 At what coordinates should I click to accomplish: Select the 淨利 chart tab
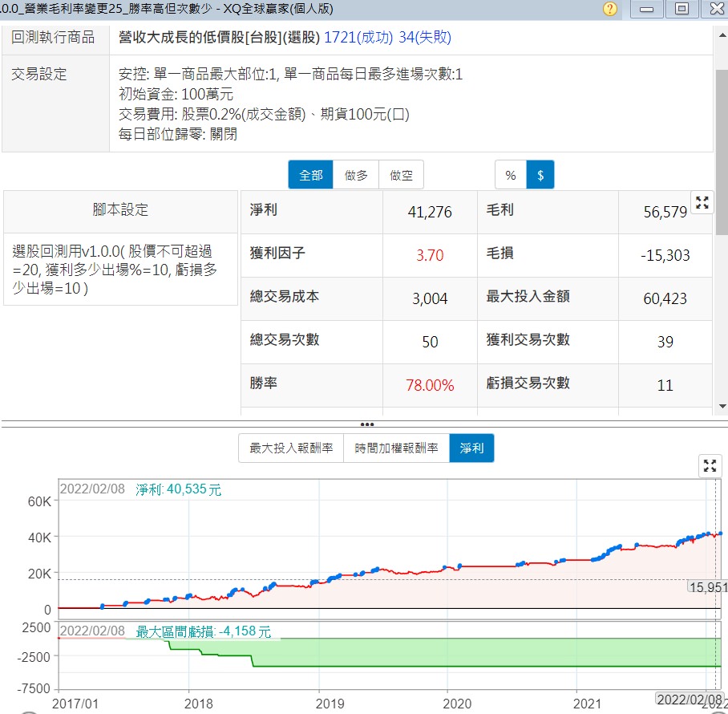click(x=471, y=448)
